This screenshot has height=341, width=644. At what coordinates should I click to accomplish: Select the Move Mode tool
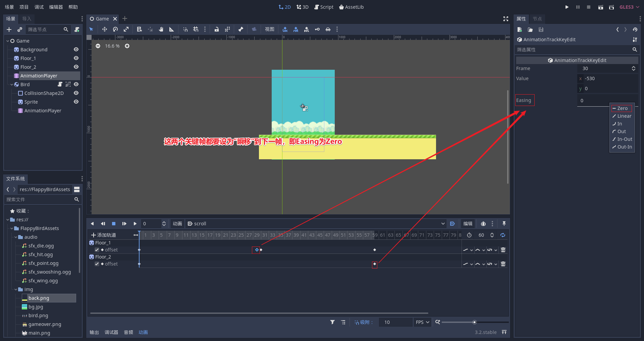(x=105, y=30)
